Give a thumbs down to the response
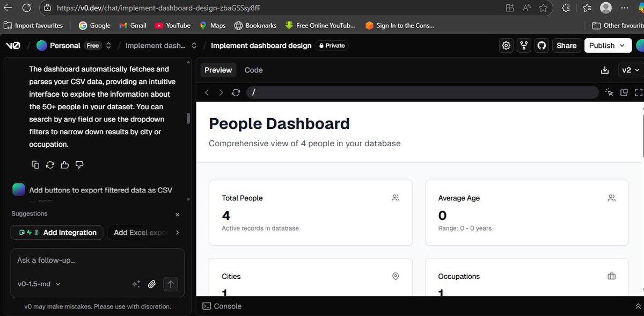This screenshot has height=316, width=644. [79, 164]
